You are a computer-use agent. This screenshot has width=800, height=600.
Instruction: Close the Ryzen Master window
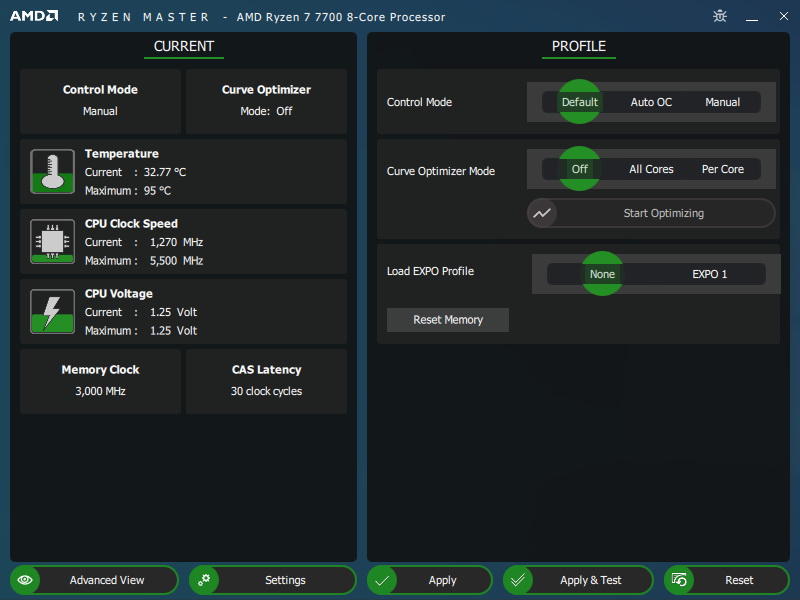pos(784,16)
